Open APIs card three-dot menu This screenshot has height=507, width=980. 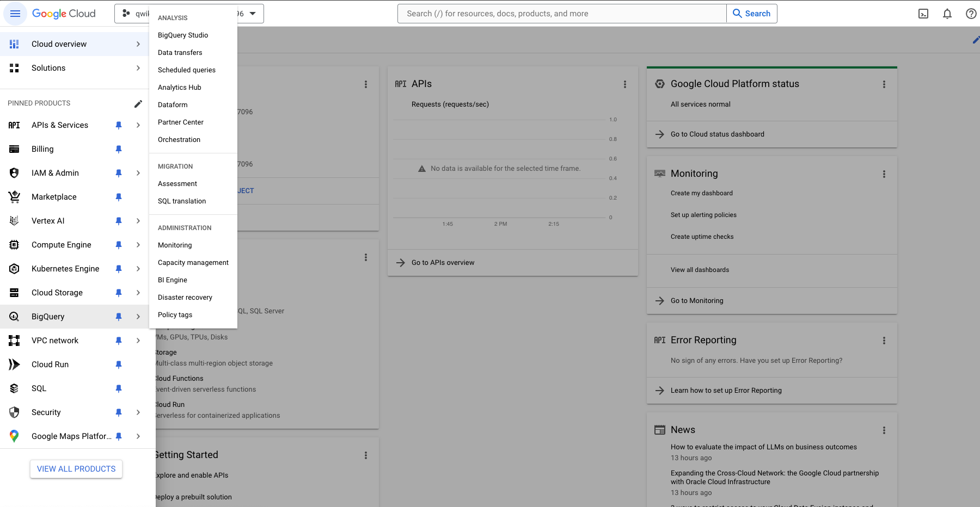pyautogui.click(x=625, y=84)
